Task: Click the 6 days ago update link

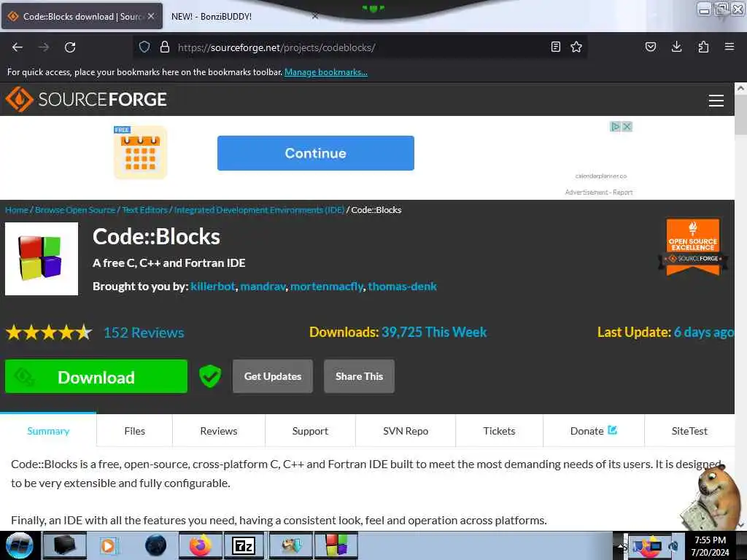Action: tap(704, 332)
